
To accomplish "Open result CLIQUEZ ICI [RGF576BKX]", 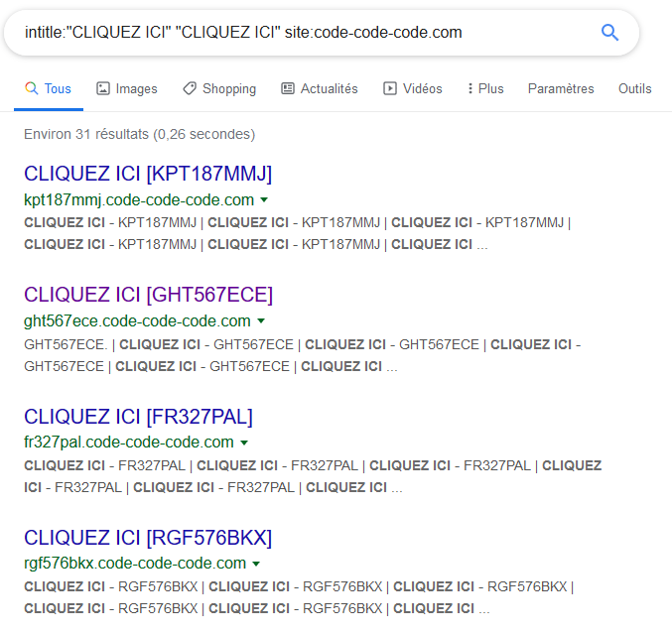I will pos(148,538).
